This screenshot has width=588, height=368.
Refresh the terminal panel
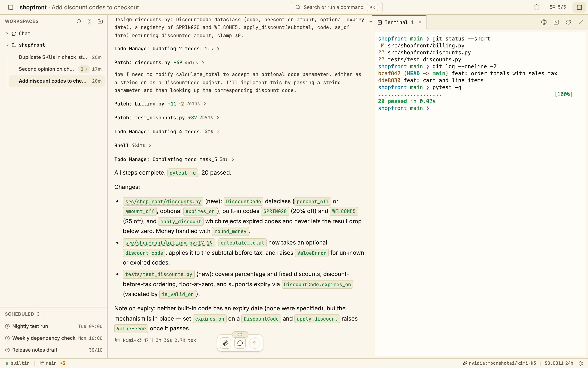[x=568, y=22]
